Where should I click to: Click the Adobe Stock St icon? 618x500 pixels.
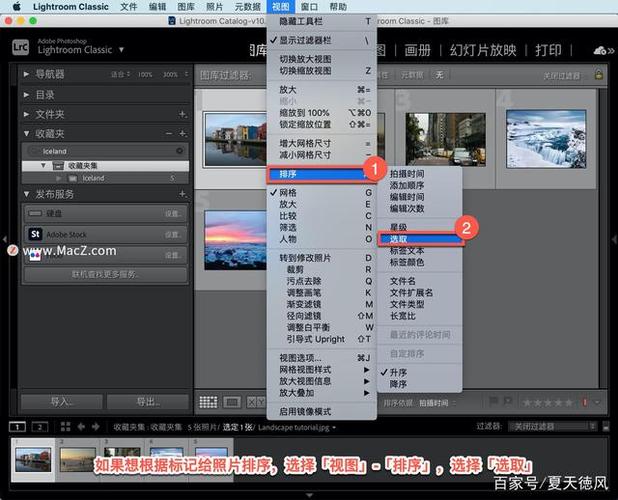[x=35, y=234]
